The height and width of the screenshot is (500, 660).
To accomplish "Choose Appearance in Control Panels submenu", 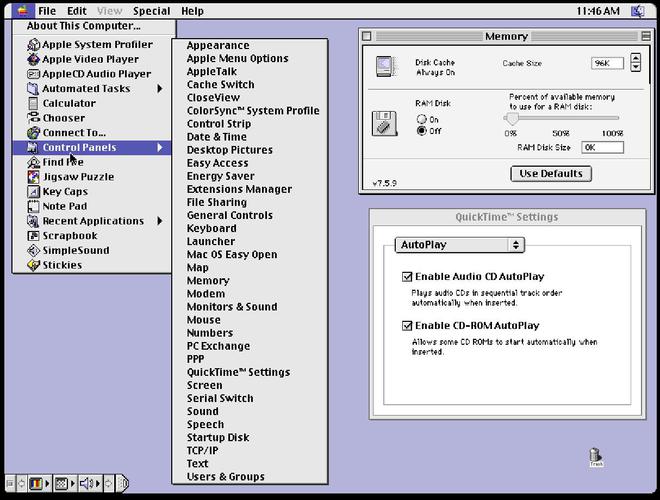I will (x=250, y=45).
